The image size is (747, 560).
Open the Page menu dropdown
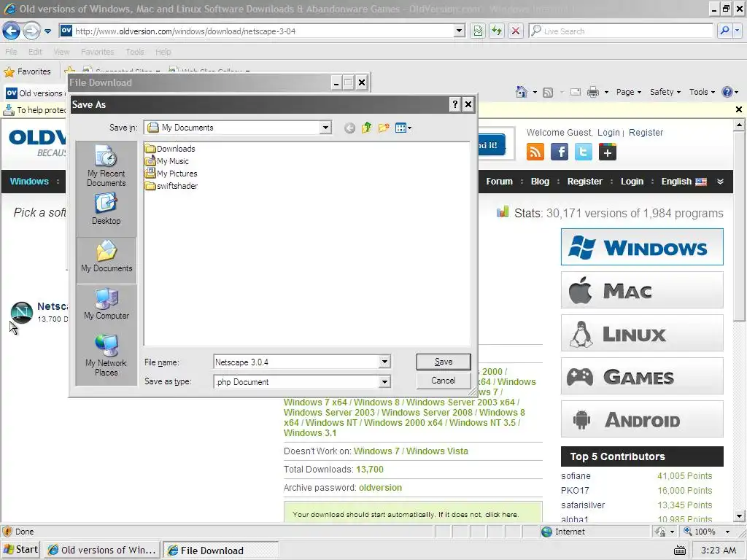tap(628, 92)
